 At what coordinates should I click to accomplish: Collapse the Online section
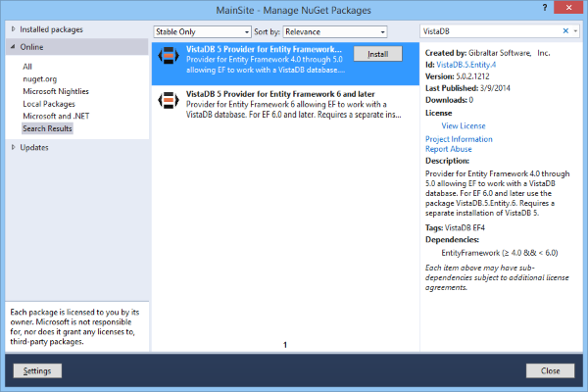(13, 47)
